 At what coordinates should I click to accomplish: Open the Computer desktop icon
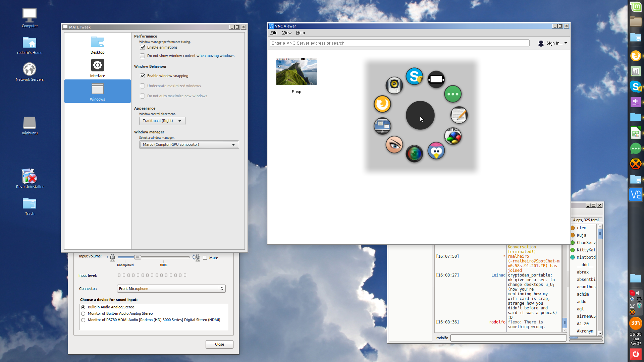[30, 18]
